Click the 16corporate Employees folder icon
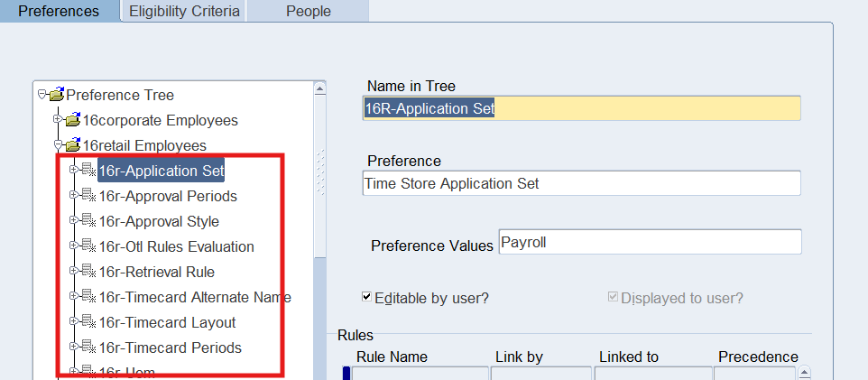This screenshot has height=380, width=868. click(x=72, y=120)
